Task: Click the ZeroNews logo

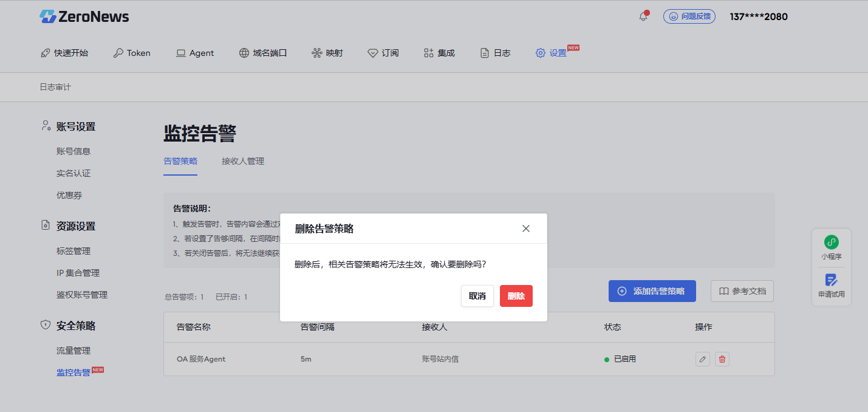Action: pyautogui.click(x=84, y=16)
